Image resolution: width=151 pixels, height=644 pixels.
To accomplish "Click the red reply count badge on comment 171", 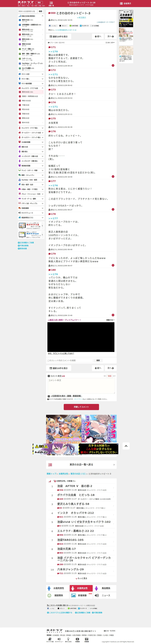I will pos(113,66).
